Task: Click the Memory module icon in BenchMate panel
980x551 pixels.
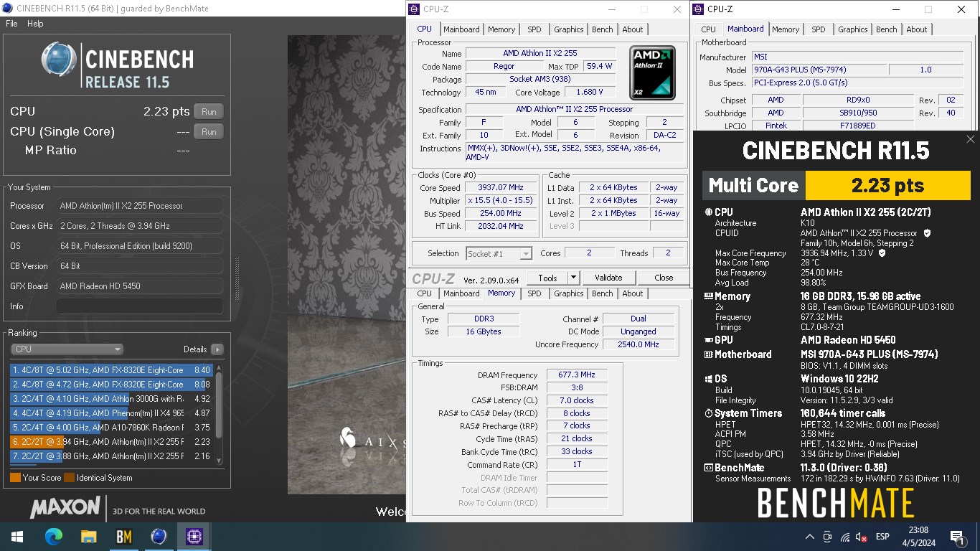Action: click(709, 296)
